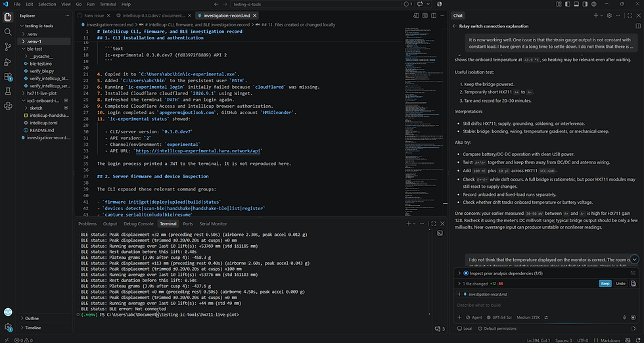Switch to the Serial Monitor tab
The image size is (644, 343).
point(213,224)
